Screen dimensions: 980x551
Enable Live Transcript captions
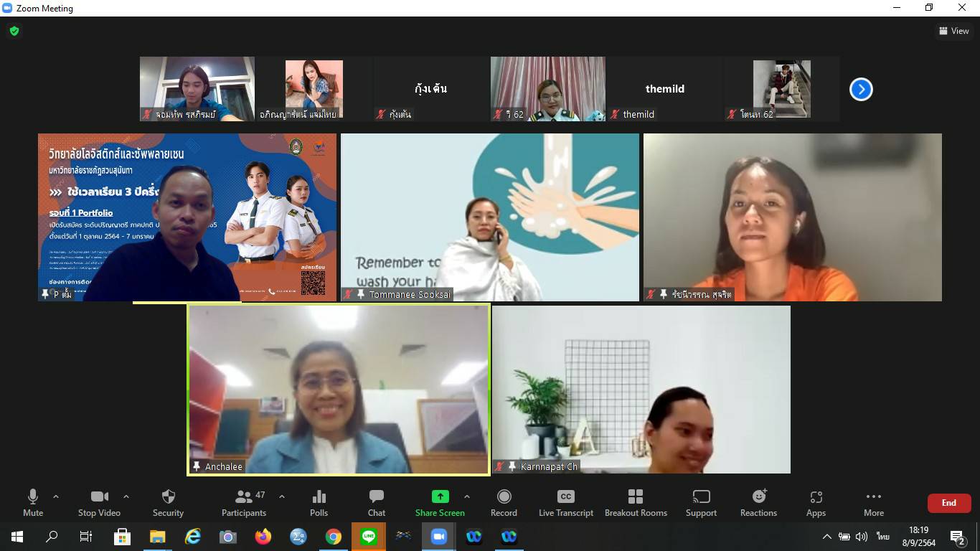point(565,502)
